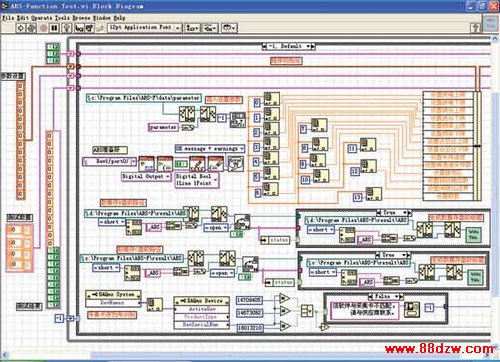Viewport: 500px width, 362px height.
Task: Advance case structure with Default selector's right arrow
Action: [313, 46]
